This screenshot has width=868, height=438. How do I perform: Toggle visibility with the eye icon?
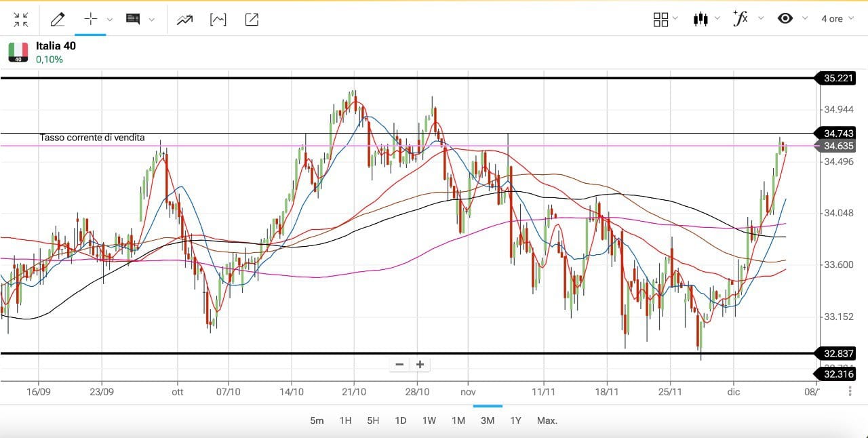coord(785,18)
